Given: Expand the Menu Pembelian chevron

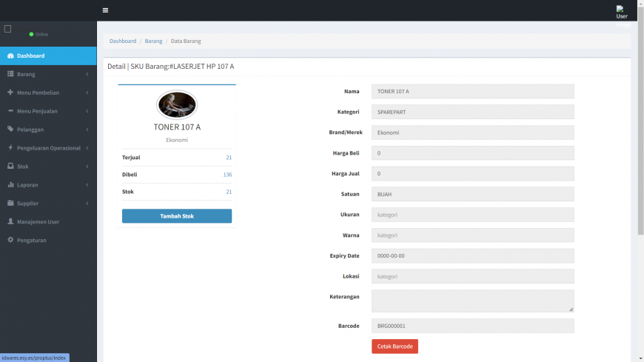Looking at the screenshot, I should [x=87, y=93].
